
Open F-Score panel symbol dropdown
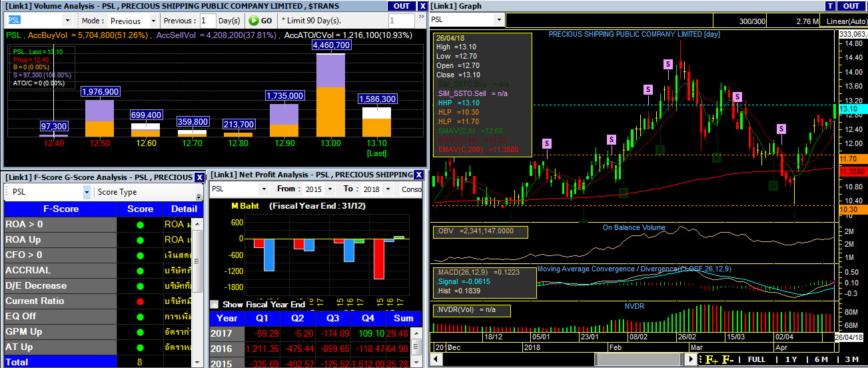click(87, 192)
